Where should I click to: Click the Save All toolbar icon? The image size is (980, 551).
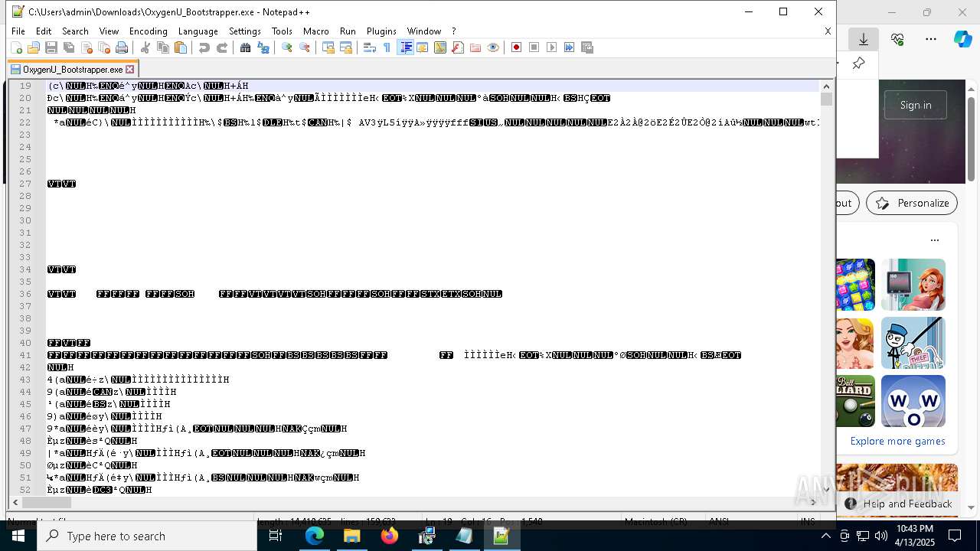[69, 47]
